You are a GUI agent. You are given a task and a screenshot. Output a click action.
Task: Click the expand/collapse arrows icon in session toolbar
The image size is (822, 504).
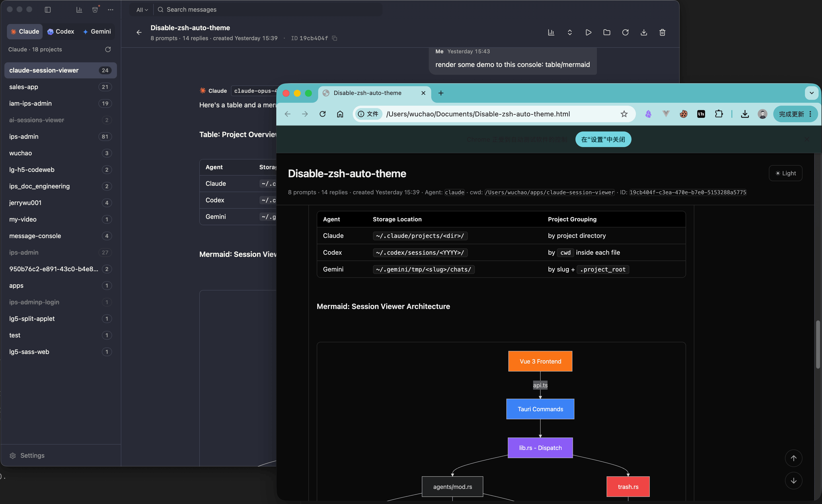[x=570, y=32]
